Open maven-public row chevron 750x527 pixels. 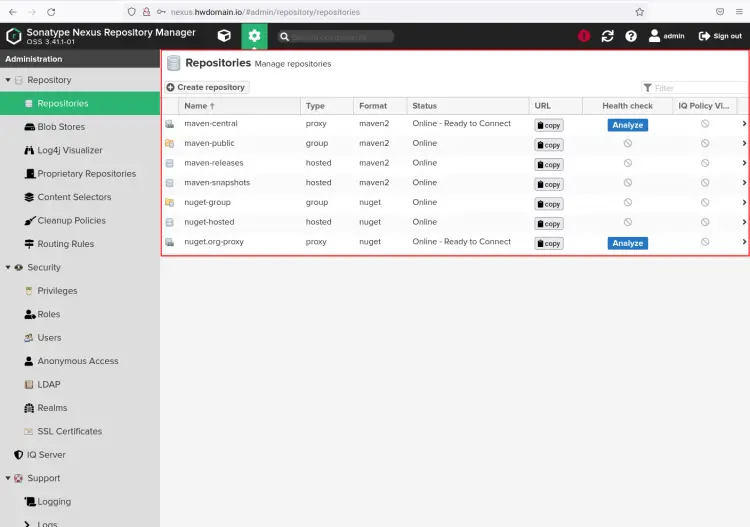point(744,143)
